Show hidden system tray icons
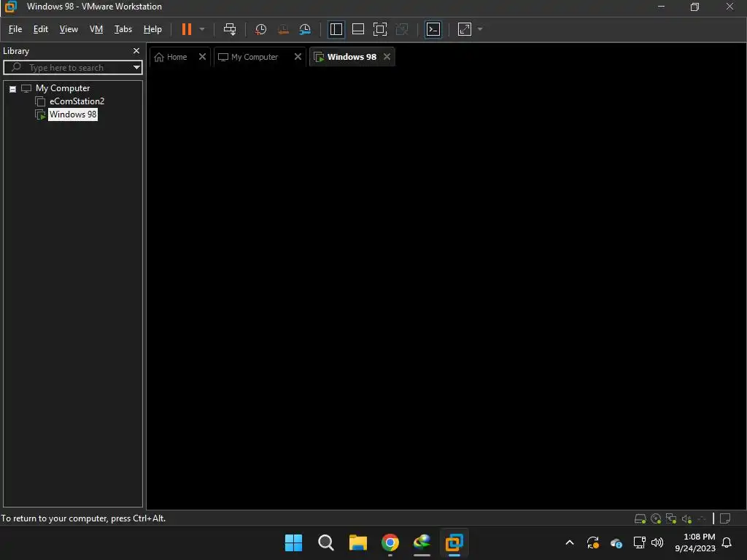Screen dimensions: 747x560 point(569,542)
